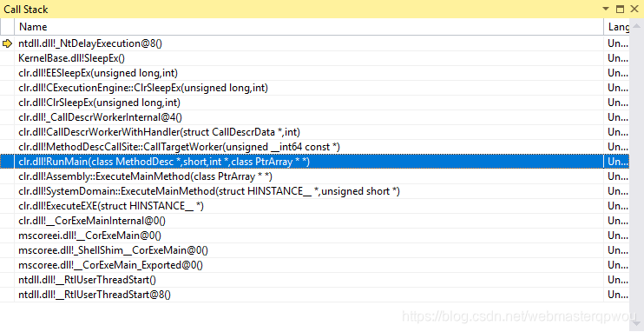This screenshot has height=332, width=644.
Task: Maximize the Call Stack panel
Action: tap(620, 9)
